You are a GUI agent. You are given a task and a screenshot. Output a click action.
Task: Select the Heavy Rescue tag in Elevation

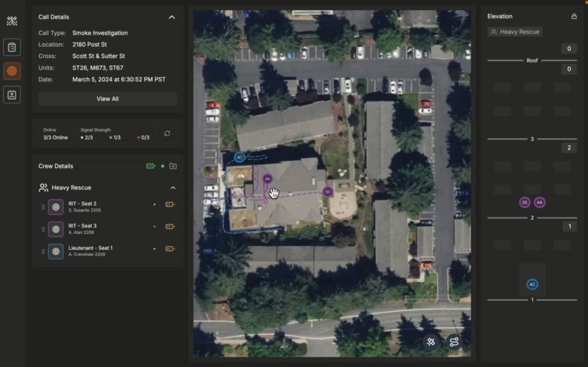515,32
